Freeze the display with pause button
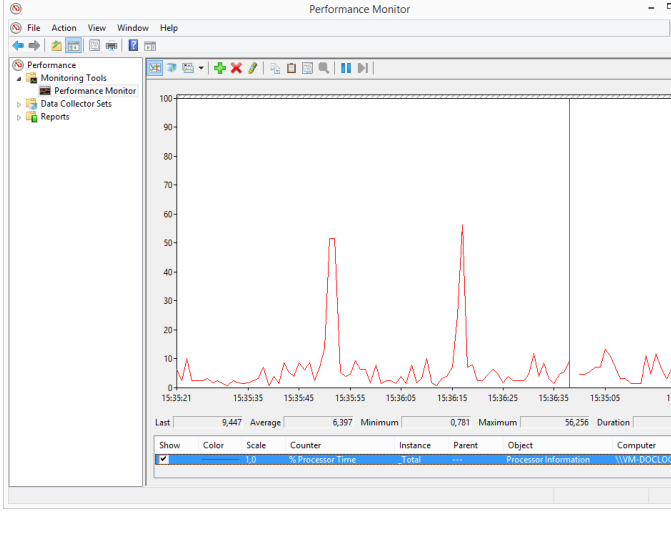 pos(346,68)
